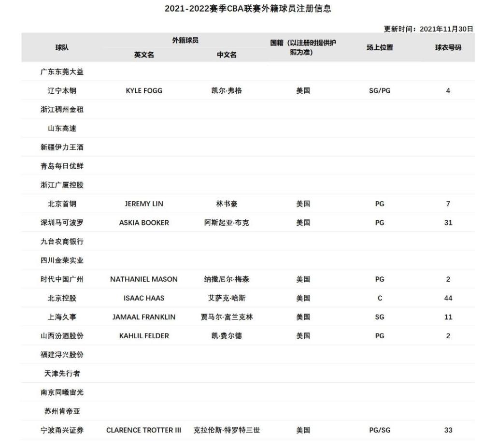
Task: Click 美国 in the JEREMY LIN row
Action: (x=303, y=203)
